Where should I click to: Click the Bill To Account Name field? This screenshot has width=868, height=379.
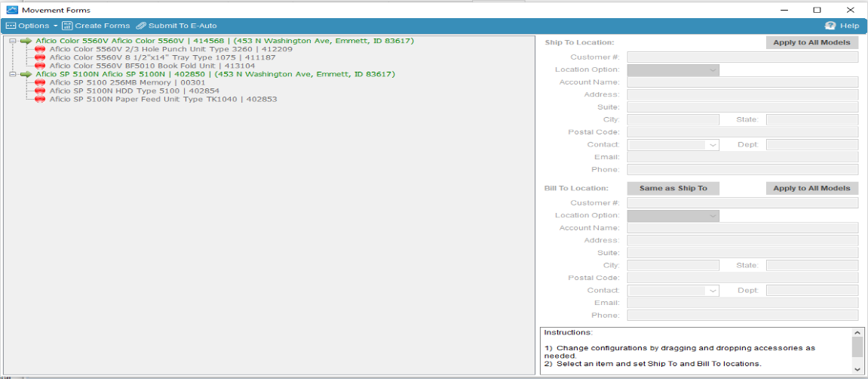[742, 228]
